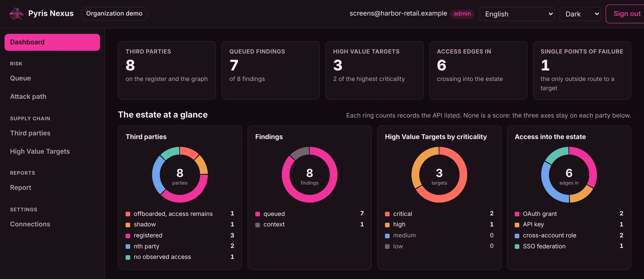Click the cross-account role legend swatch
The width and height of the screenshot is (644, 279).
pyautogui.click(x=517, y=236)
